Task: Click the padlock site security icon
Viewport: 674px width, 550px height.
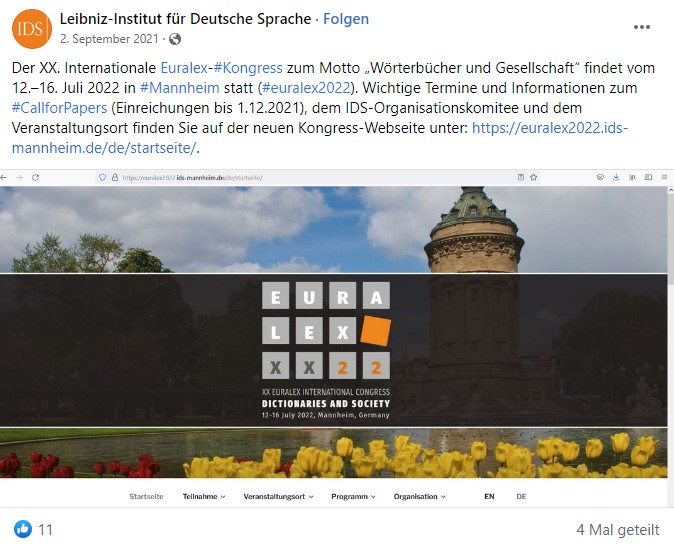Action: [115, 177]
